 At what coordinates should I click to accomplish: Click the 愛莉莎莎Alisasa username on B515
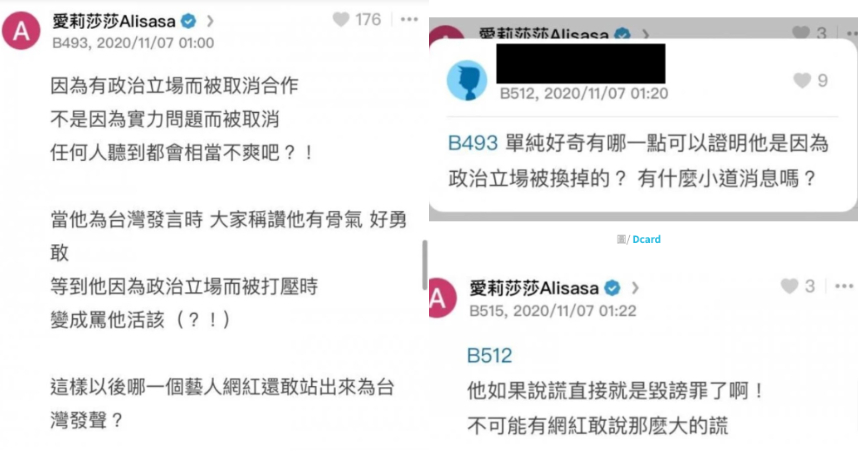534,288
